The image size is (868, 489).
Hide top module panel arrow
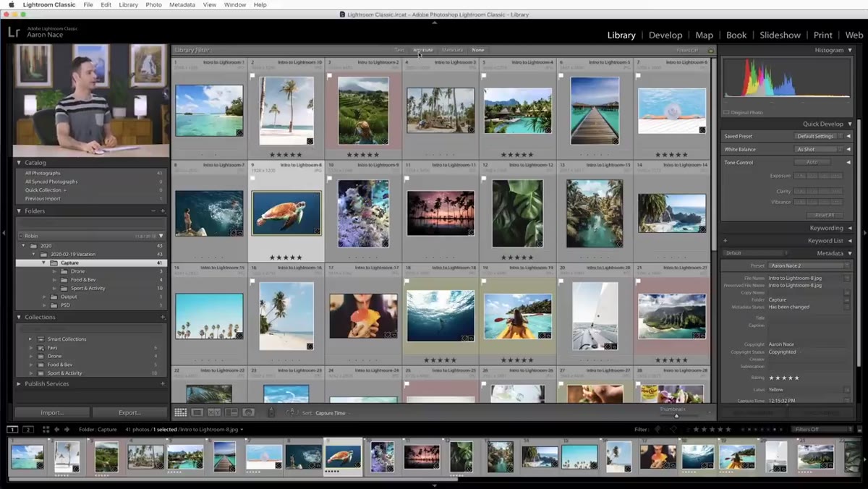coord(434,22)
